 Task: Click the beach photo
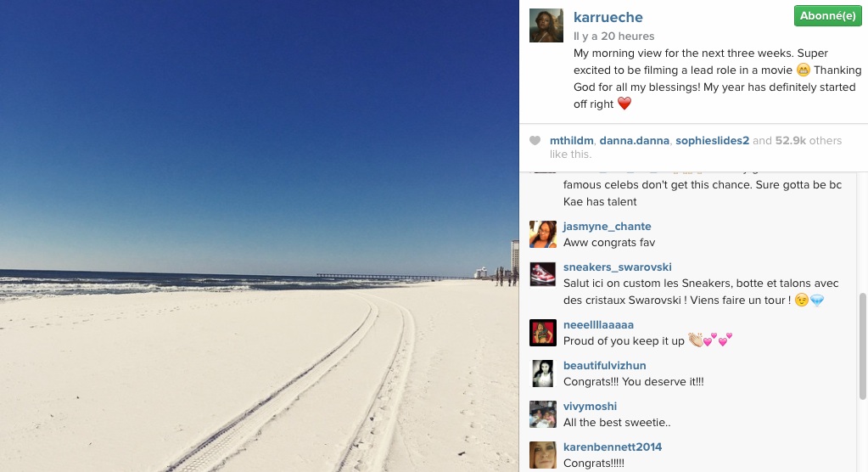259,236
